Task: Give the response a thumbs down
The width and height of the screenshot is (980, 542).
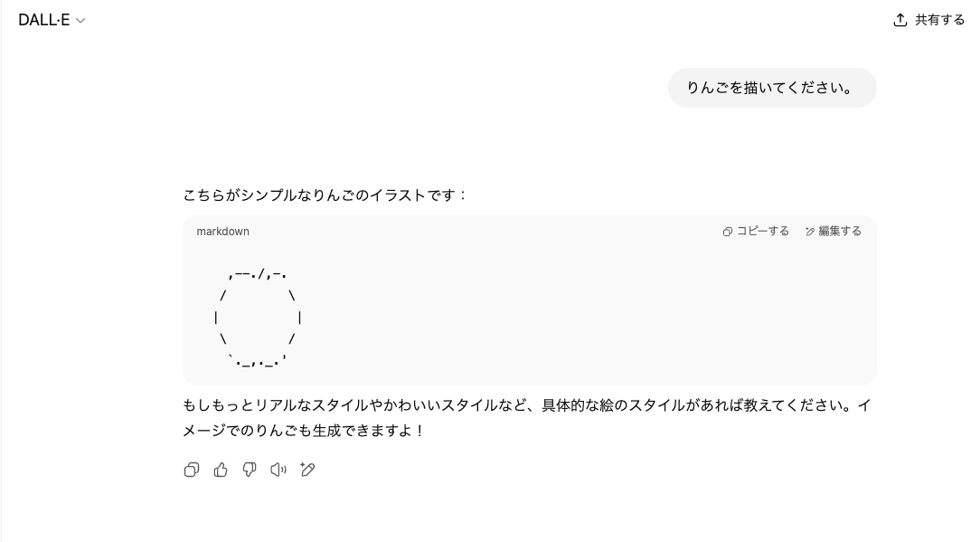Action: point(250,470)
